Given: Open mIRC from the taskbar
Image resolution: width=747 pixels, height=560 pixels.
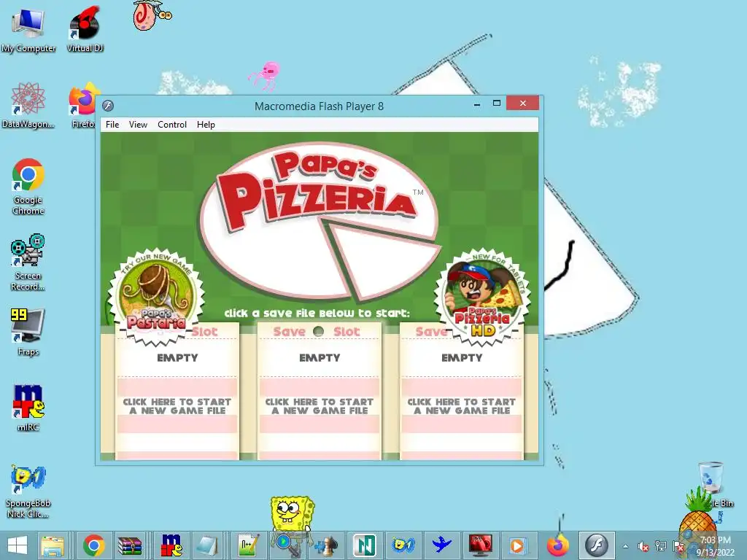Looking at the screenshot, I should [171, 545].
